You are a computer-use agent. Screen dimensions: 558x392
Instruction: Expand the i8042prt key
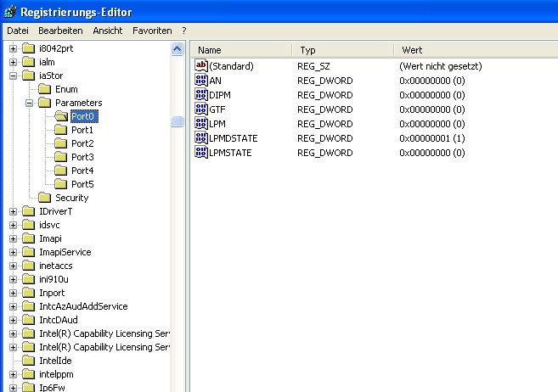(x=14, y=48)
